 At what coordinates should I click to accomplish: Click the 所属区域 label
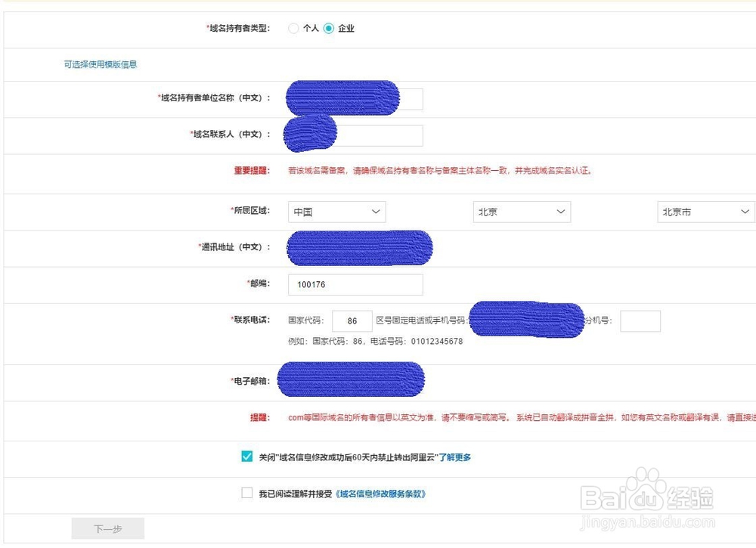click(x=250, y=210)
